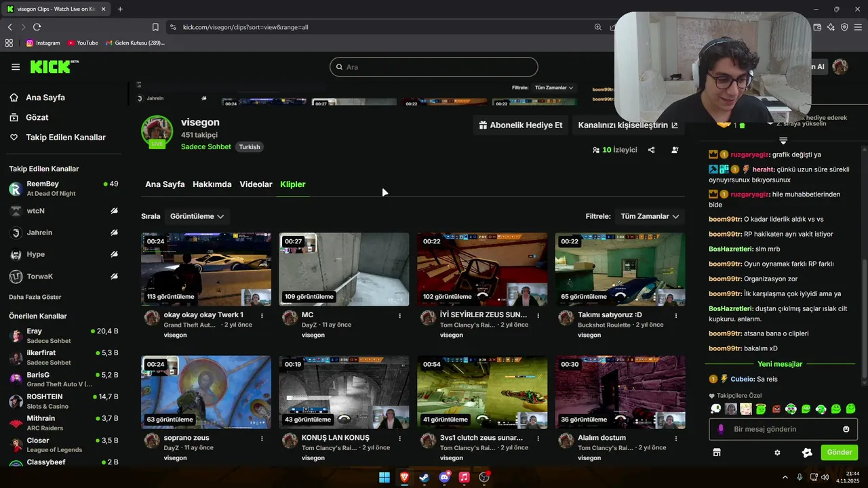The width and height of the screenshot is (868, 488).
Task: Open options for 'Alalım dostum' clip
Action: click(x=675, y=439)
